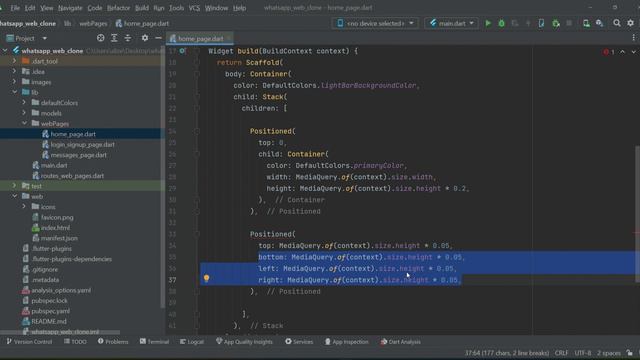This screenshot has width=640, height=360.
Task: Toggle read-only lock icon in status bar
Action: coord(629,353)
